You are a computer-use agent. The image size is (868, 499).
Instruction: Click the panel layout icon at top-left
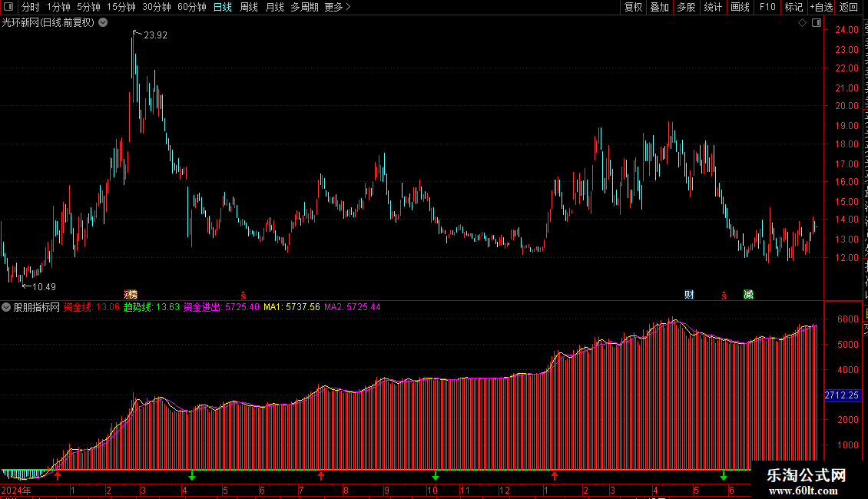coord(8,7)
